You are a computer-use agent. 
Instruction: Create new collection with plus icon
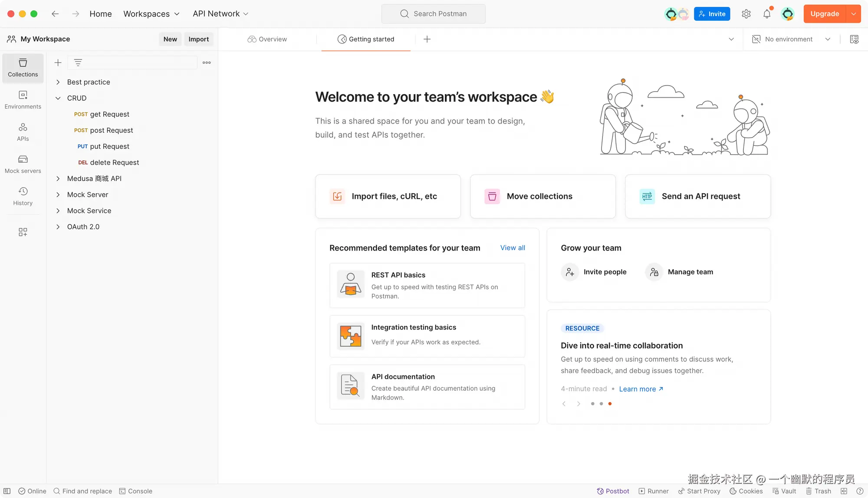point(58,63)
